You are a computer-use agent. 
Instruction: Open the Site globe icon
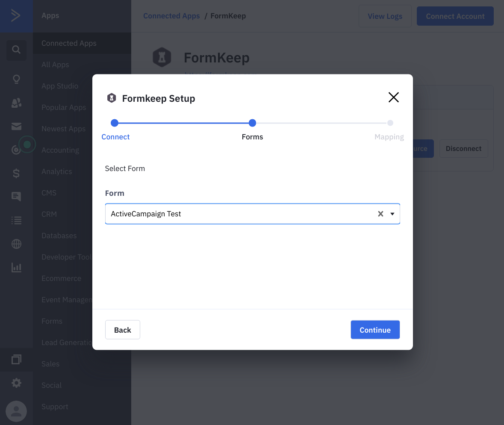click(x=16, y=244)
